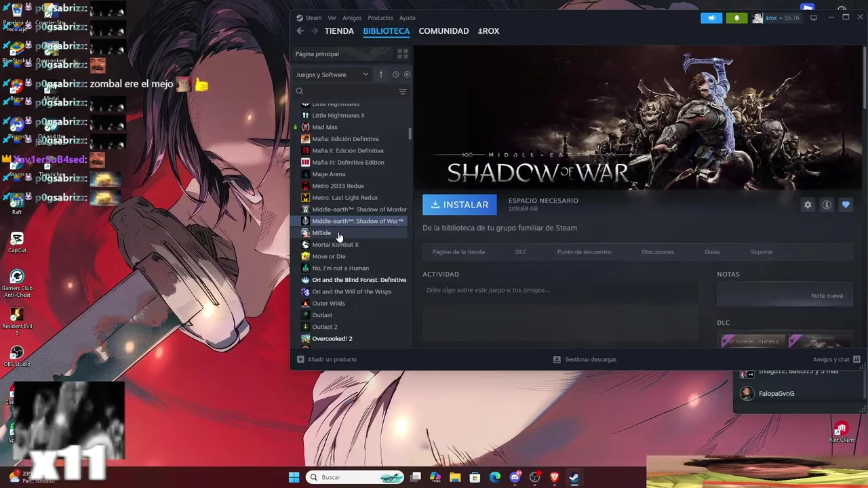Click the library search magnifier icon
This screenshot has height=488, width=868.
pos(299,91)
